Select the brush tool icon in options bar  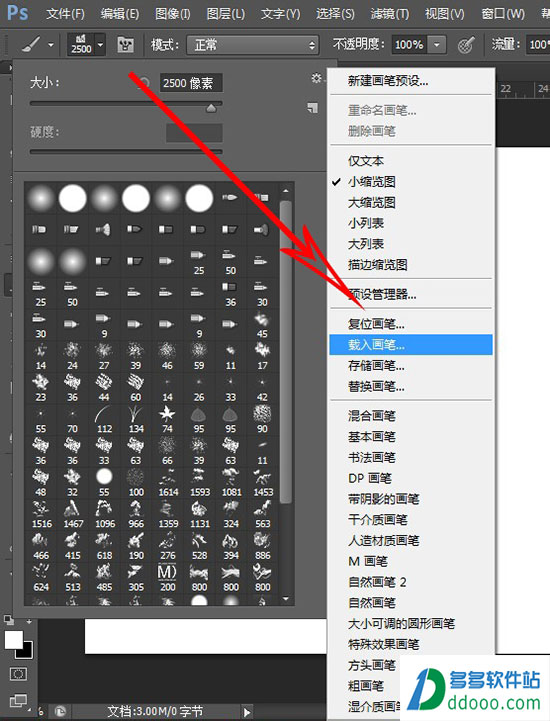(31, 45)
